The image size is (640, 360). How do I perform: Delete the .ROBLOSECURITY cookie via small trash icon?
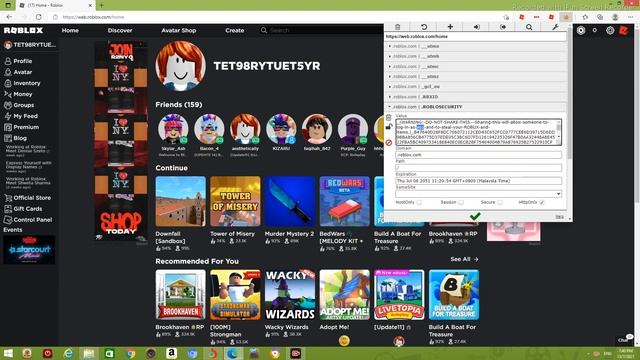tap(389, 118)
